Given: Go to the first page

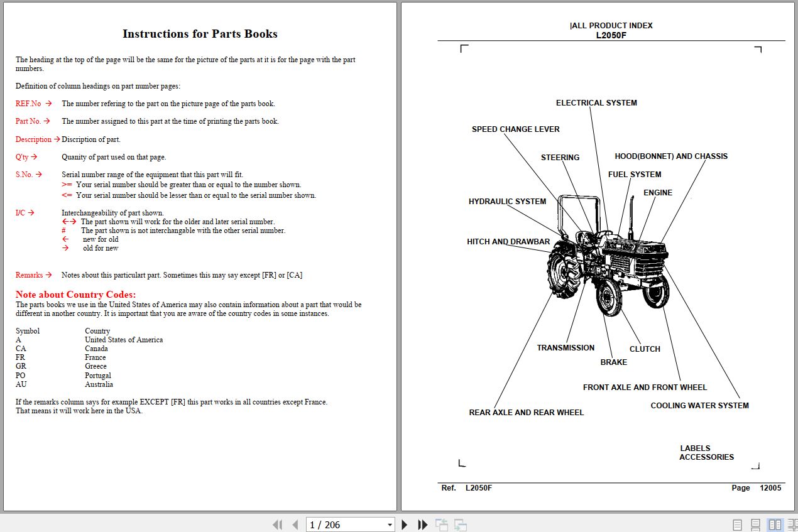Looking at the screenshot, I should 277,524.
